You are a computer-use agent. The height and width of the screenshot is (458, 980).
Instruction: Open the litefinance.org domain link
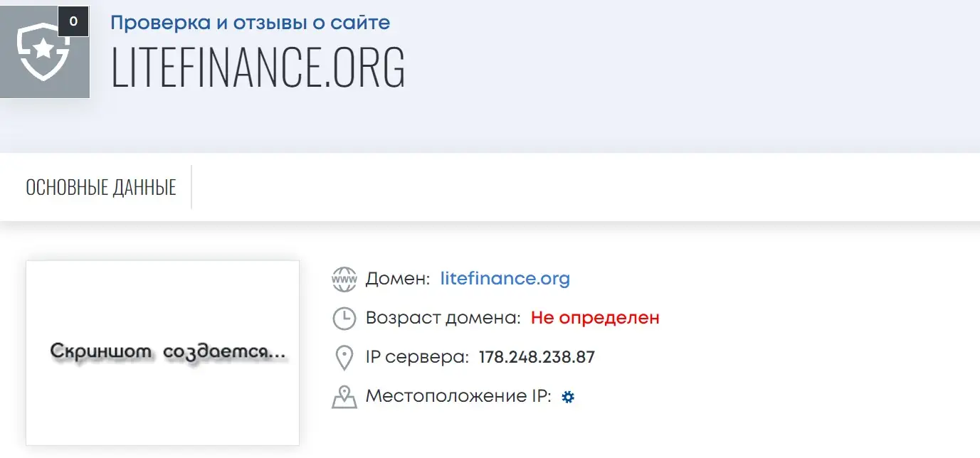[x=505, y=279]
